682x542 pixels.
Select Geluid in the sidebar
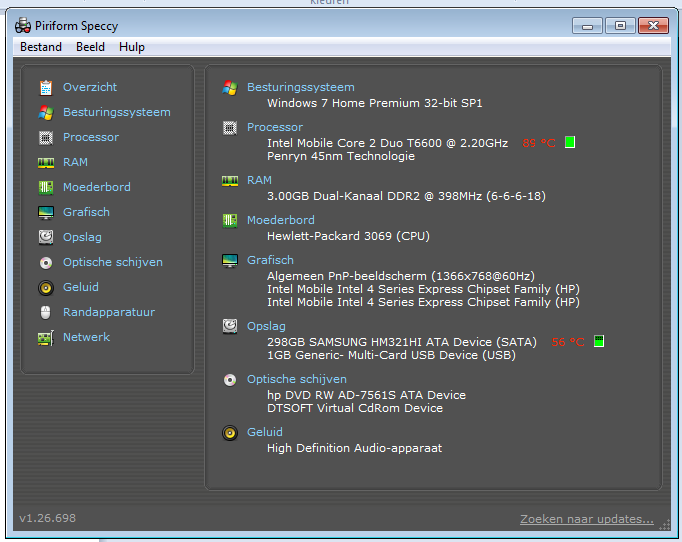click(x=80, y=287)
